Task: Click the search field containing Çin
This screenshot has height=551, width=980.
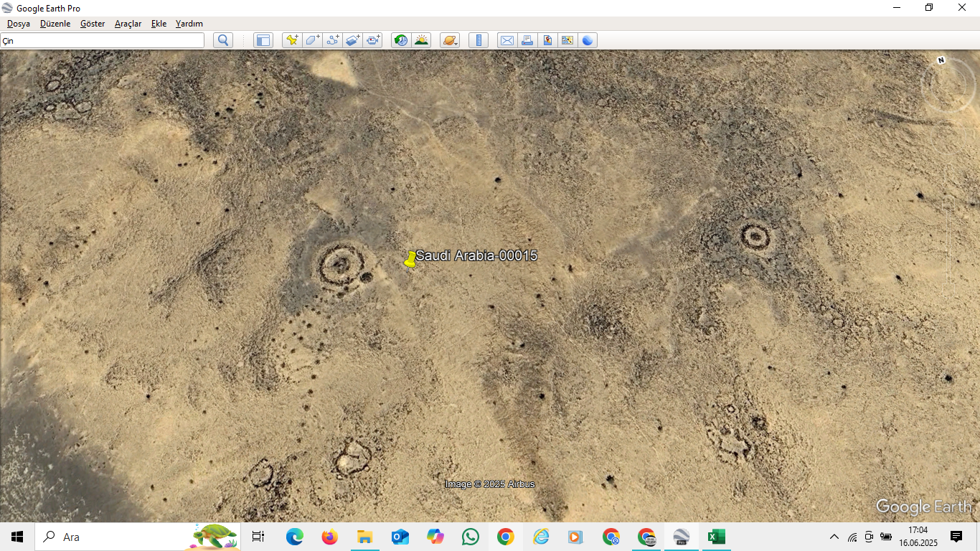Action: pos(103,40)
